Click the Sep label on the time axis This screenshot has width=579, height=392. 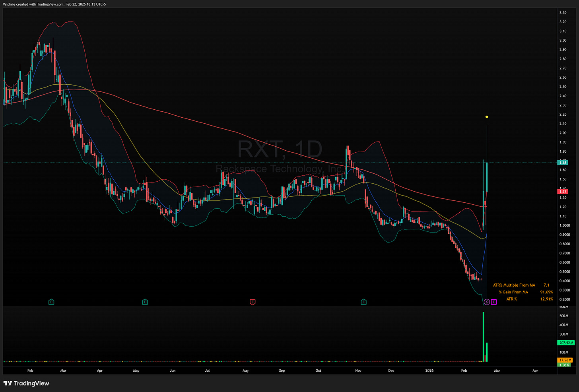point(282,371)
